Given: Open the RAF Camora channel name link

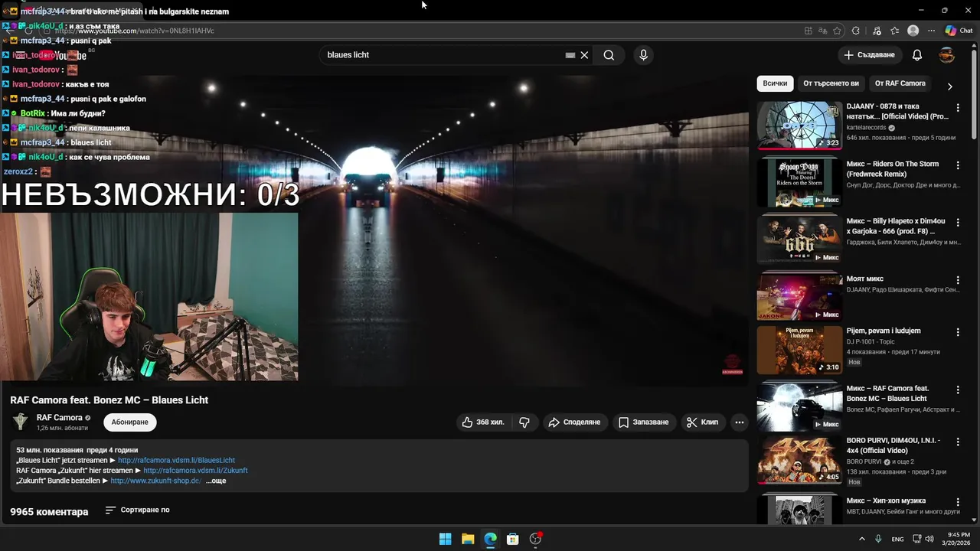Looking at the screenshot, I should click(x=60, y=418).
